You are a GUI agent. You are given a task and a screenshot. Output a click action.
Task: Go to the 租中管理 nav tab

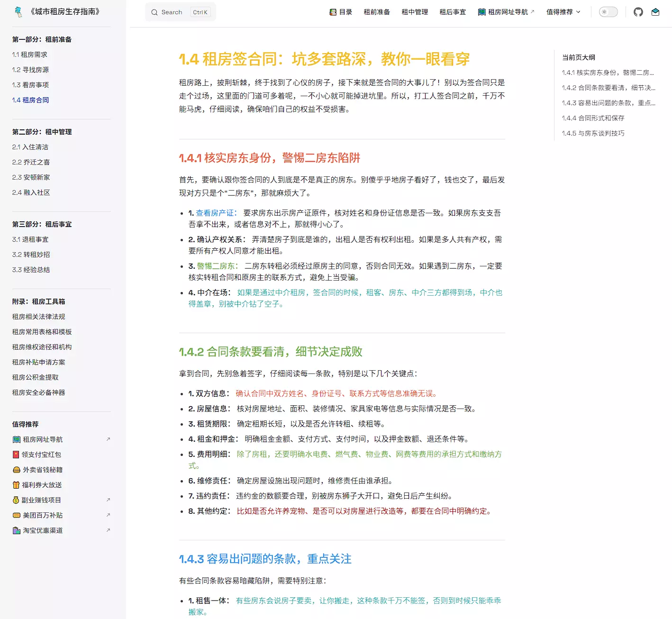click(415, 12)
